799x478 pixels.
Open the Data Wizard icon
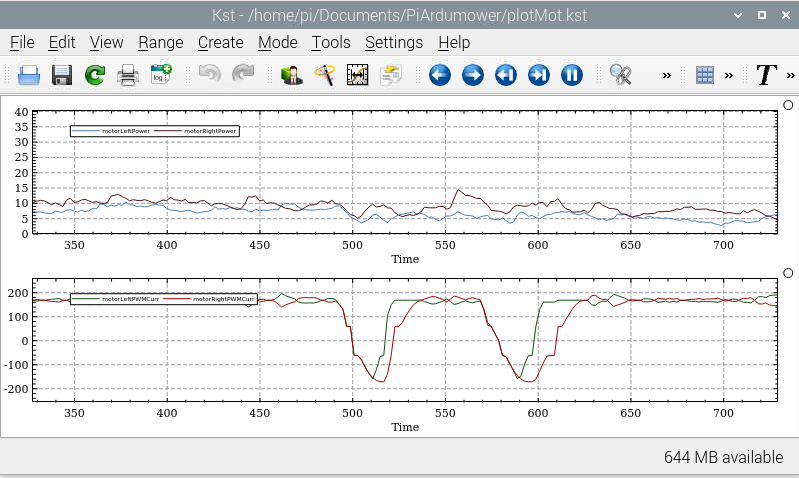coord(291,75)
